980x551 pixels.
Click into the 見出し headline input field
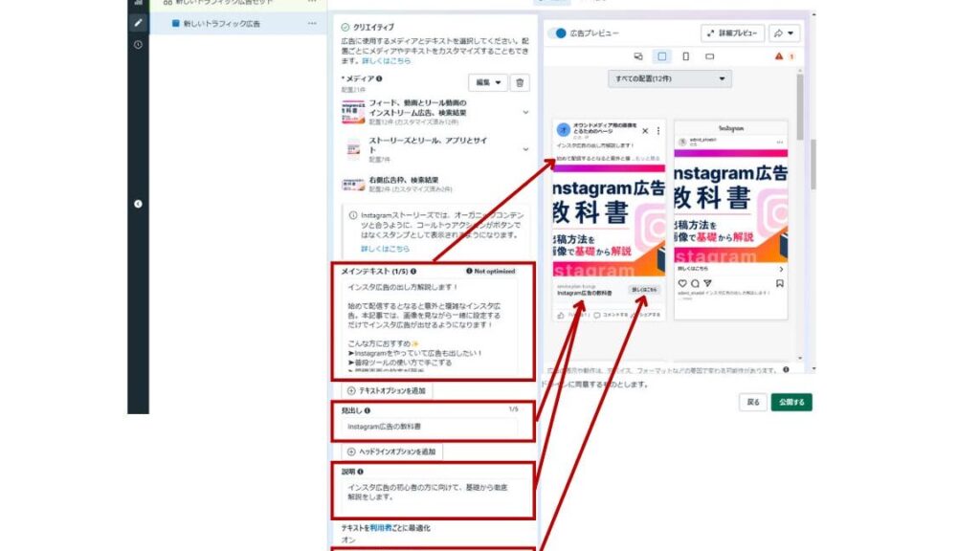pos(431,427)
